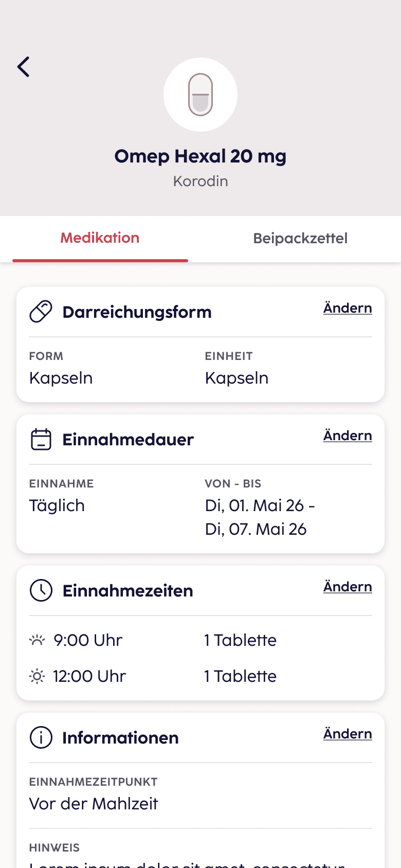Click the calendar icon beside Einnahmedauer
The image size is (401, 868).
pos(41,440)
